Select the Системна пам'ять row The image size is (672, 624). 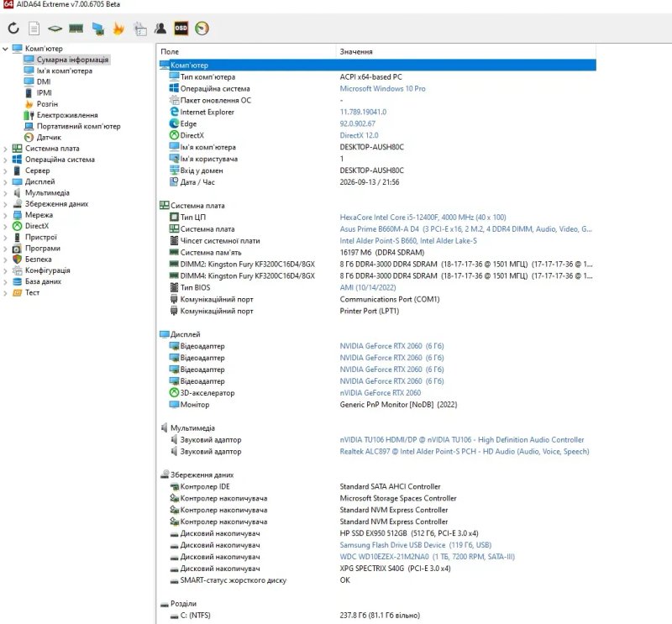point(377,253)
